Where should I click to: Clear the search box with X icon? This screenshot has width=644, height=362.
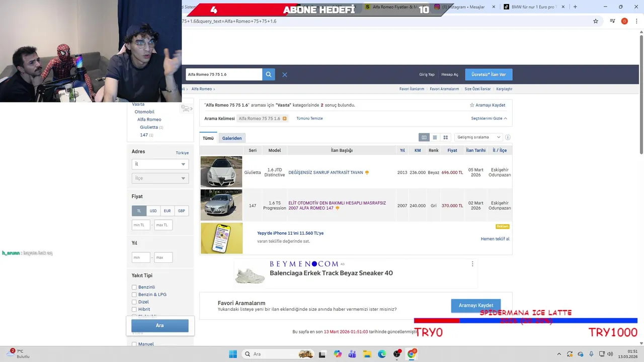point(285,74)
